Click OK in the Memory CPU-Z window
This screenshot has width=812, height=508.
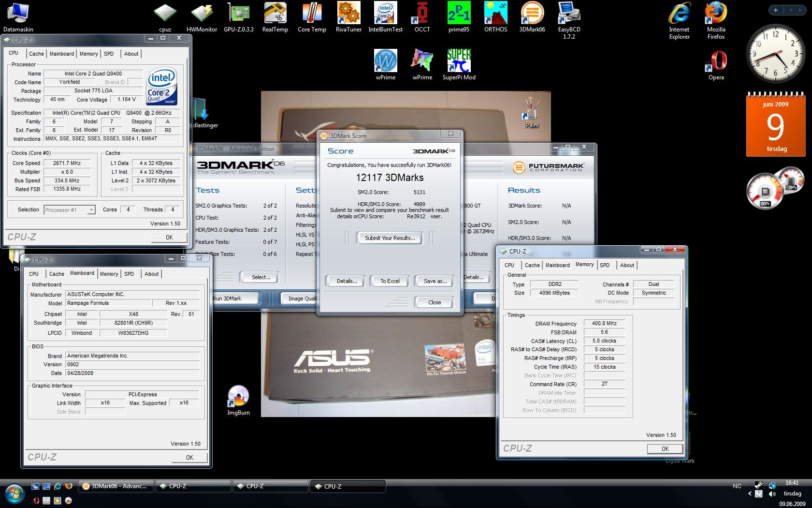pyautogui.click(x=665, y=448)
